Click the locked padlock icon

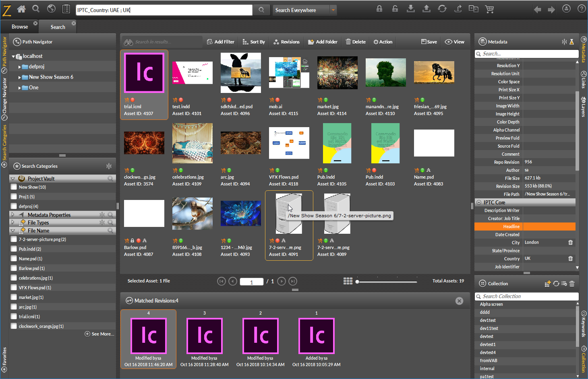[x=379, y=9]
